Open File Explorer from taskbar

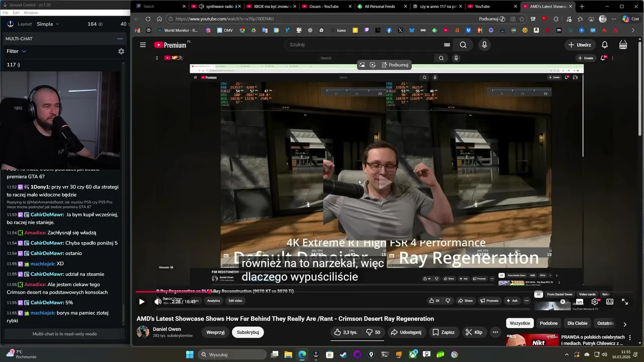[x=288, y=354]
